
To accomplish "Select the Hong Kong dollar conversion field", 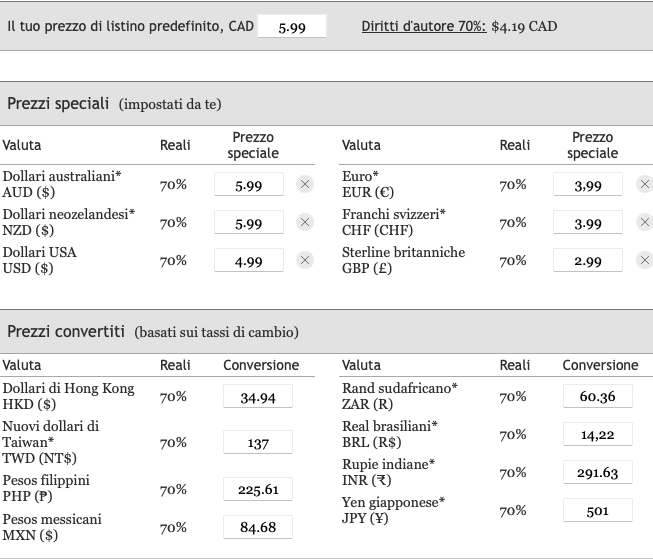I will [x=258, y=397].
